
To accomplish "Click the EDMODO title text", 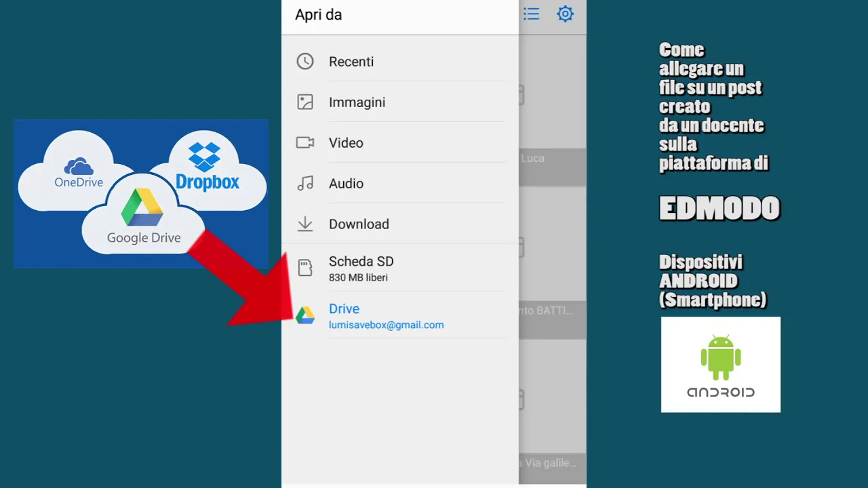I will [719, 209].
